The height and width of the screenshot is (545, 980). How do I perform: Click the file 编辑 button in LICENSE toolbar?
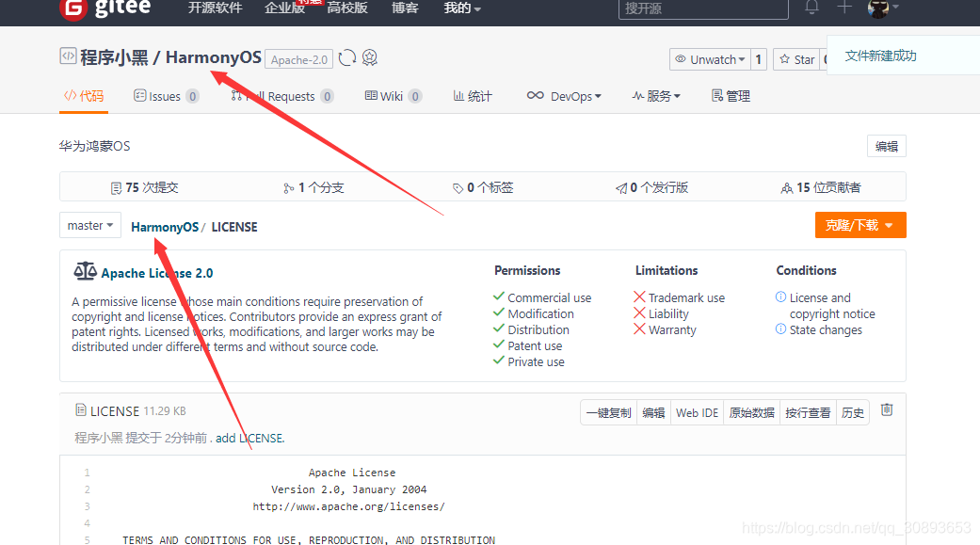653,412
